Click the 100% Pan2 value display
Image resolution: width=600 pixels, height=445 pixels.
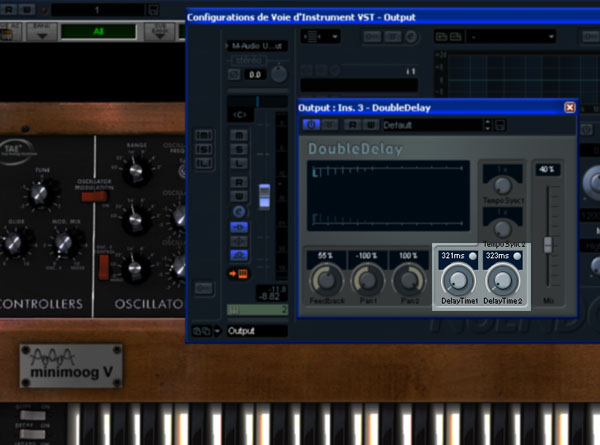408,256
